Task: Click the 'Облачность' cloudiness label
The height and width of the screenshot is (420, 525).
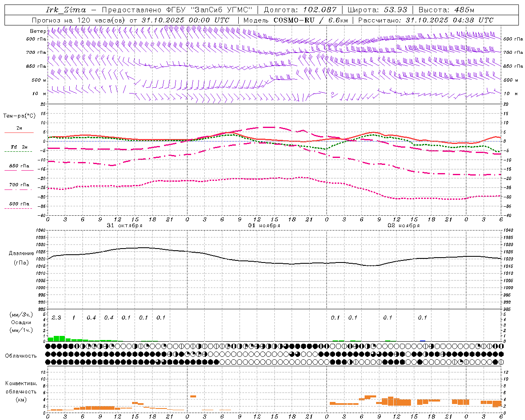Action: click(21, 356)
